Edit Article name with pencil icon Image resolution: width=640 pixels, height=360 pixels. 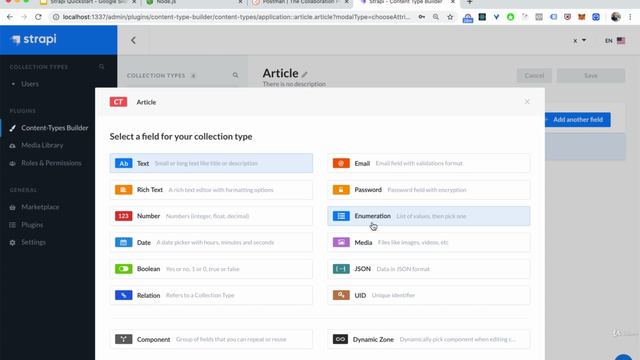coord(304,74)
